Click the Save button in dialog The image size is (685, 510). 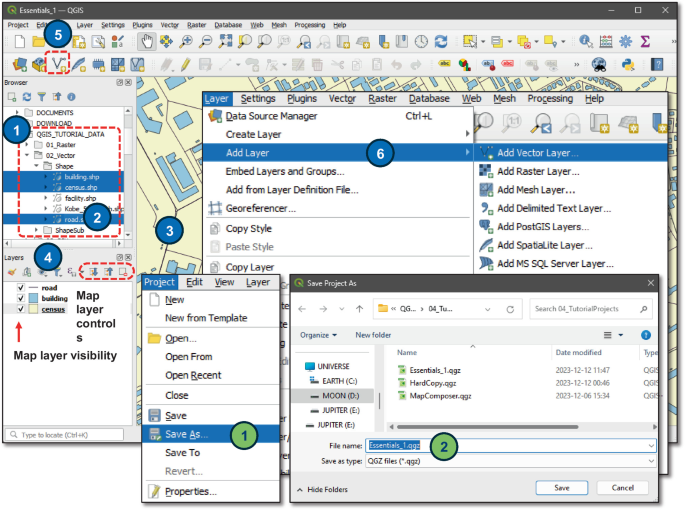[562, 487]
